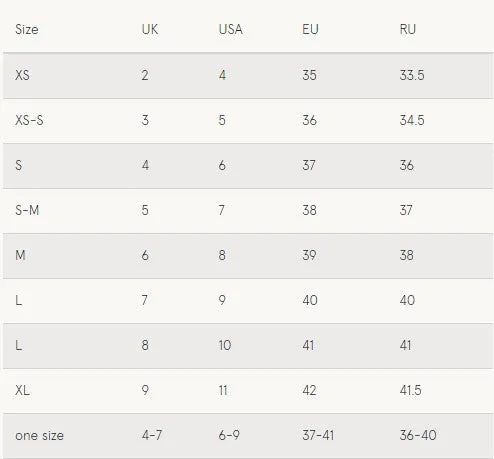Click USA range 6-9

(229, 435)
